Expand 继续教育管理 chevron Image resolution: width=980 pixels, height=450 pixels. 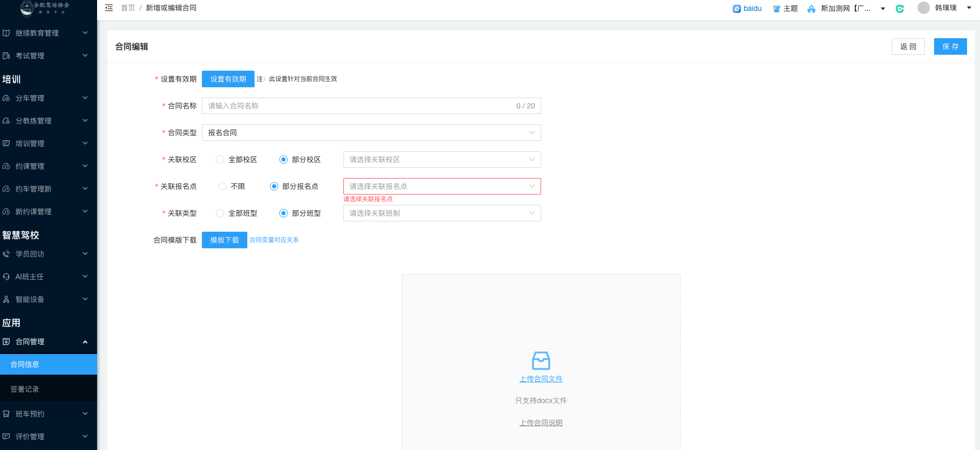(85, 33)
